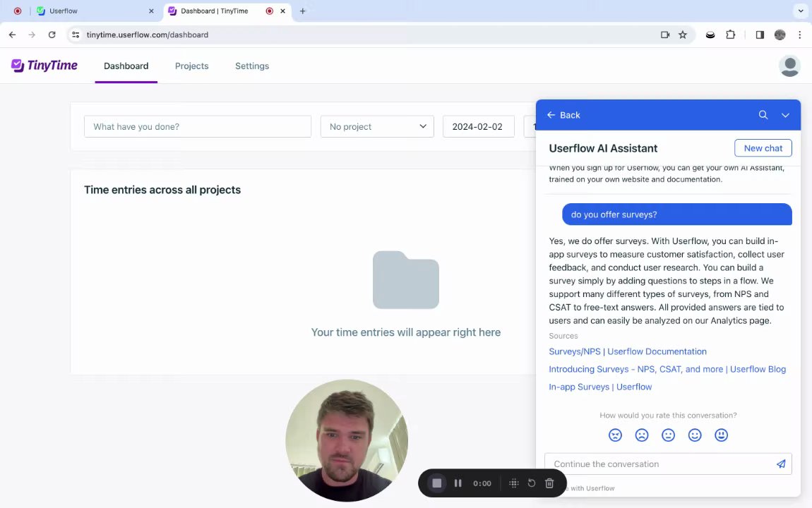Click the presenter webcam bubble
812x508 pixels.
[x=347, y=441]
